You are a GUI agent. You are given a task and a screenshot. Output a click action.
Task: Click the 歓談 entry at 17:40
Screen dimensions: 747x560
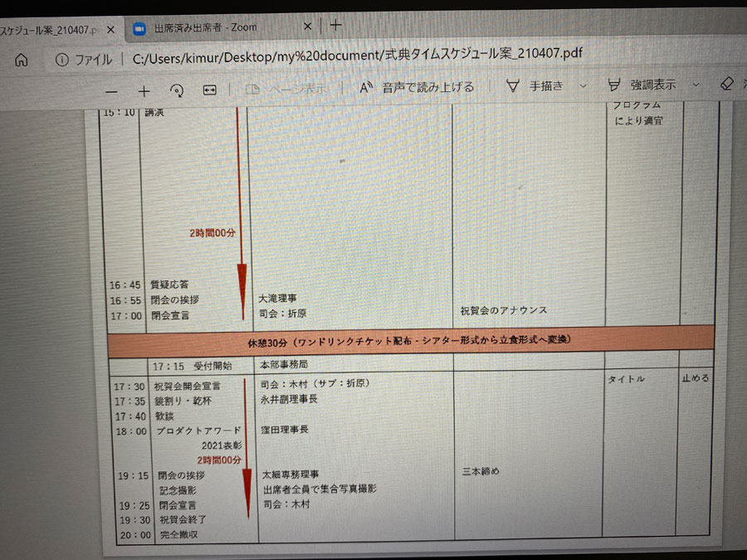click(x=165, y=416)
